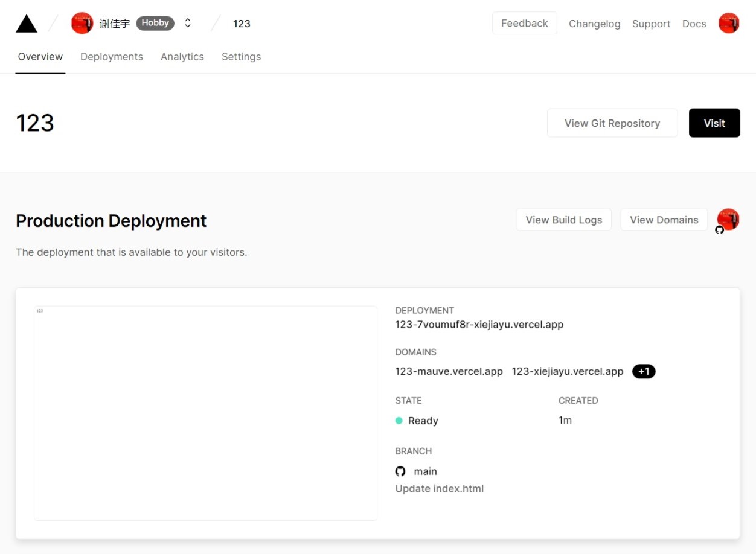The width and height of the screenshot is (756, 554).
Task: Open the Analytics tab
Action: [x=182, y=57]
